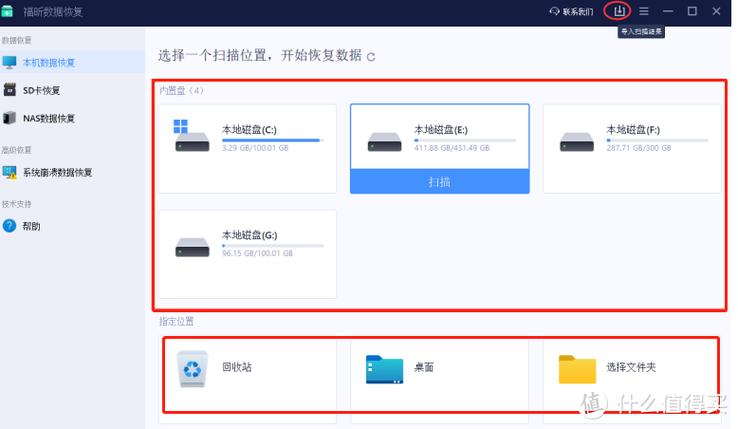
Task: Click the recycle bin icon
Action: pyautogui.click(x=192, y=369)
